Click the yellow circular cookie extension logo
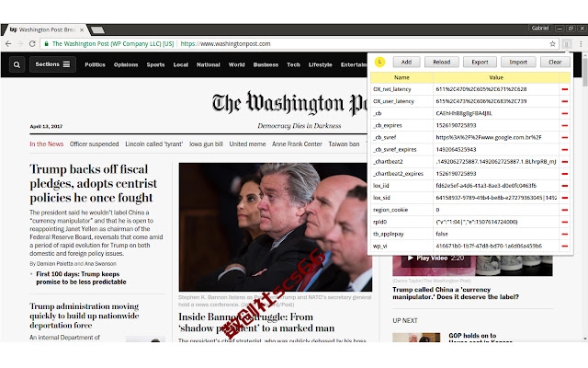 [x=379, y=62]
